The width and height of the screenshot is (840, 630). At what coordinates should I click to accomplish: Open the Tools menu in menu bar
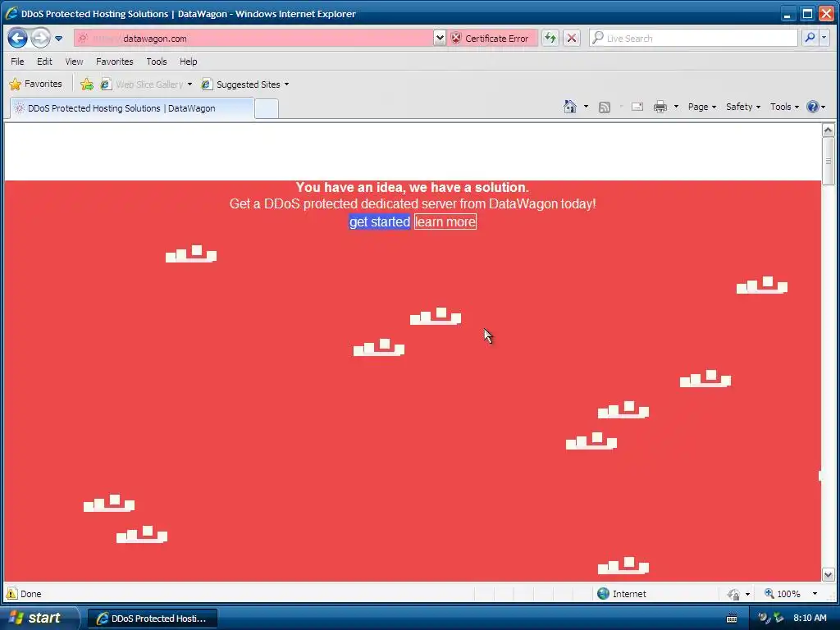pyautogui.click(x=157, y=62)
